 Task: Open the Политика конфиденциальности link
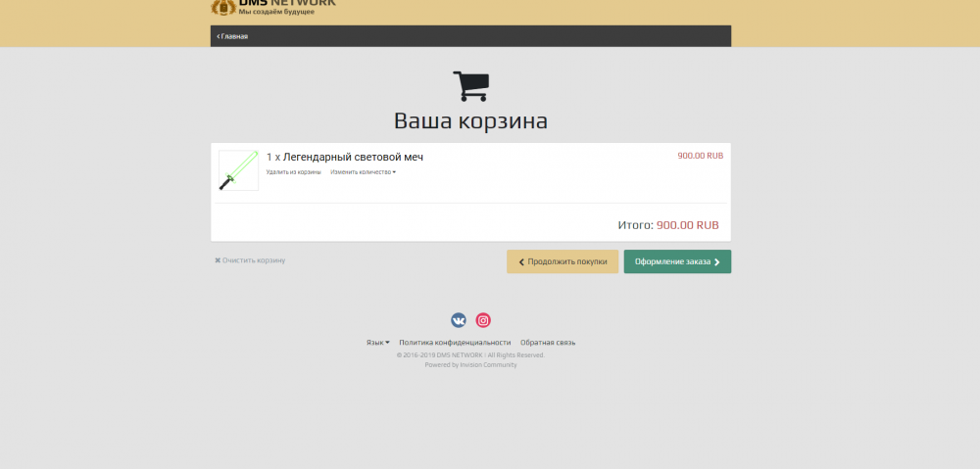coord(455,343)
